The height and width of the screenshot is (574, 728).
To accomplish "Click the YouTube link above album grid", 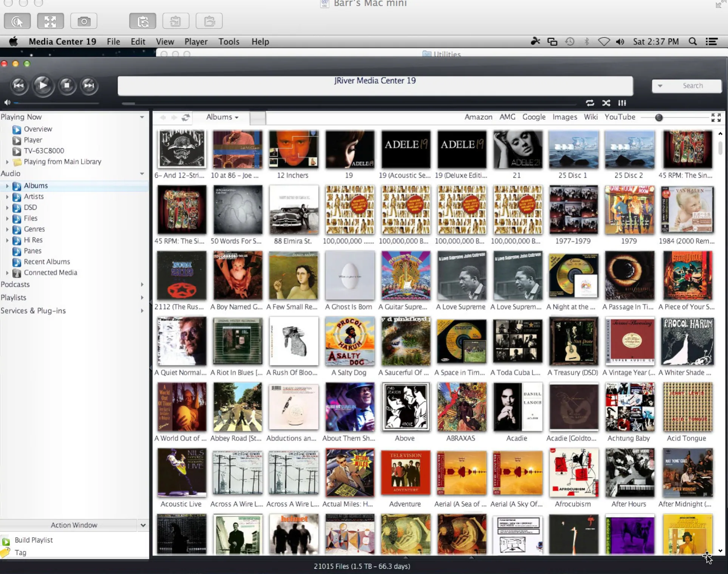I will (620, 117).
